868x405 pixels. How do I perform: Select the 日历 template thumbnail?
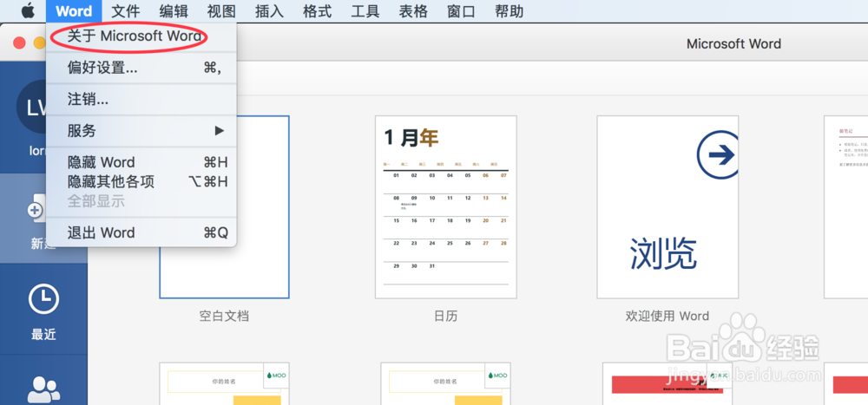(x=445, y=207)
